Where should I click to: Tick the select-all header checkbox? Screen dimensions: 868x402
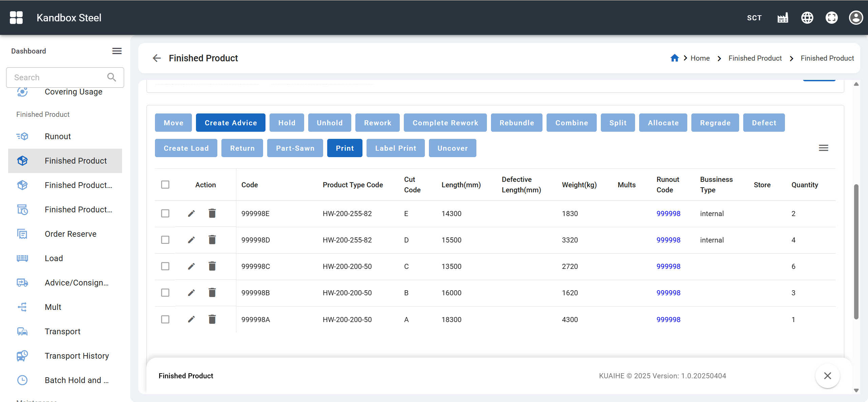(165, 185)
